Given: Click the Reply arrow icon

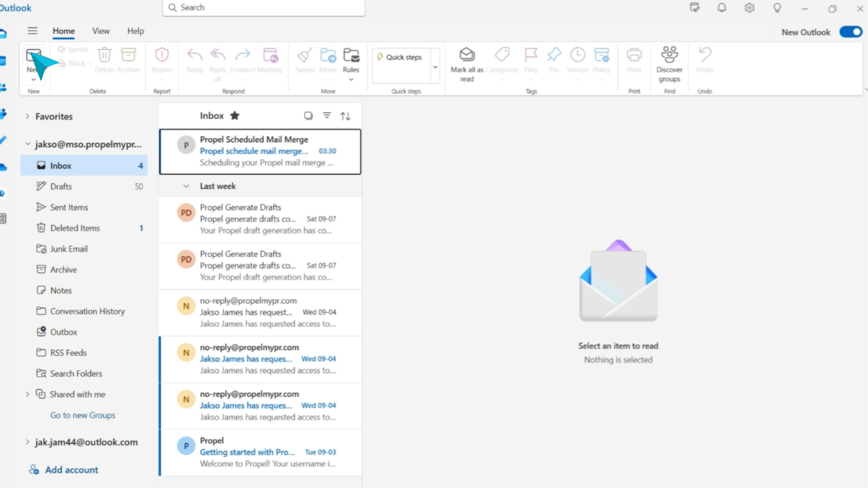Looking at the screenshot, I should click(195, 55).
